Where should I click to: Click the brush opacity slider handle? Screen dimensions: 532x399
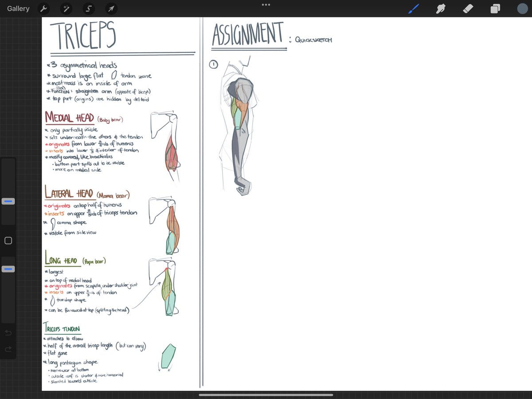(8, 269)
